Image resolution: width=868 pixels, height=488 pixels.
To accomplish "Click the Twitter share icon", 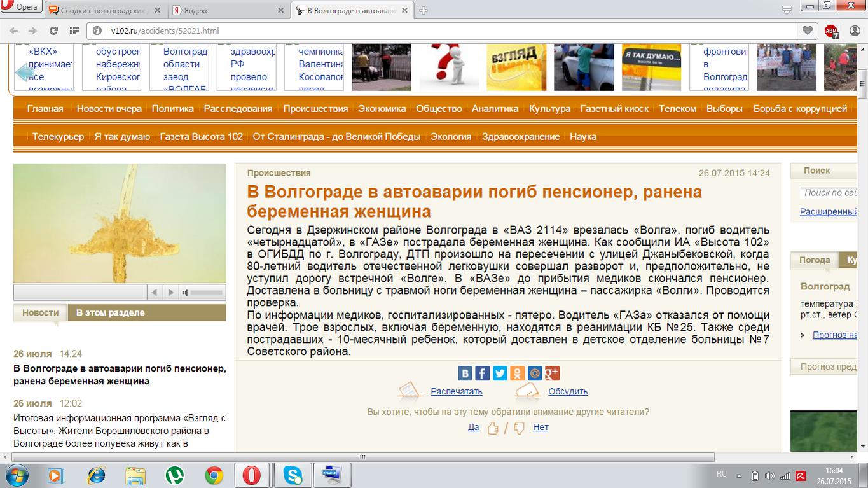I will [x=500, y=373].
